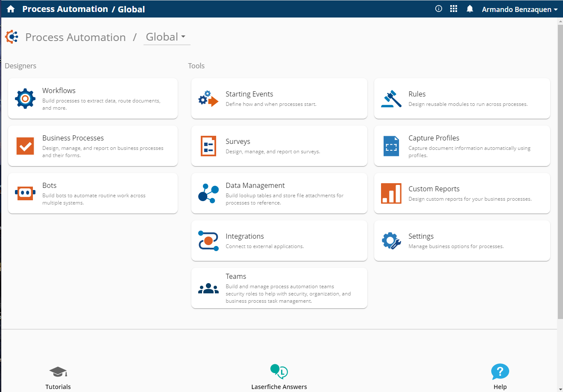
Task: Click the Capture Profiles document icon
Action: pyautogui.click(x=391, y=146)
